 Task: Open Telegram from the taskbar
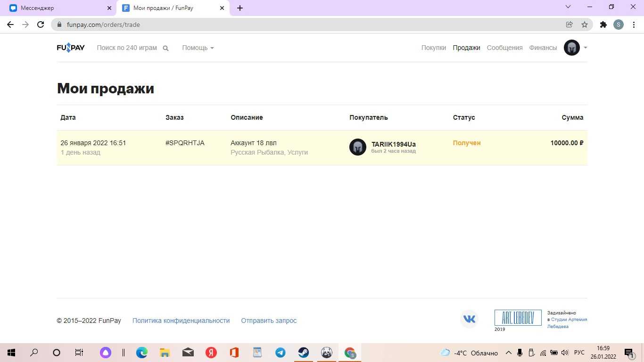click(280, 353)
